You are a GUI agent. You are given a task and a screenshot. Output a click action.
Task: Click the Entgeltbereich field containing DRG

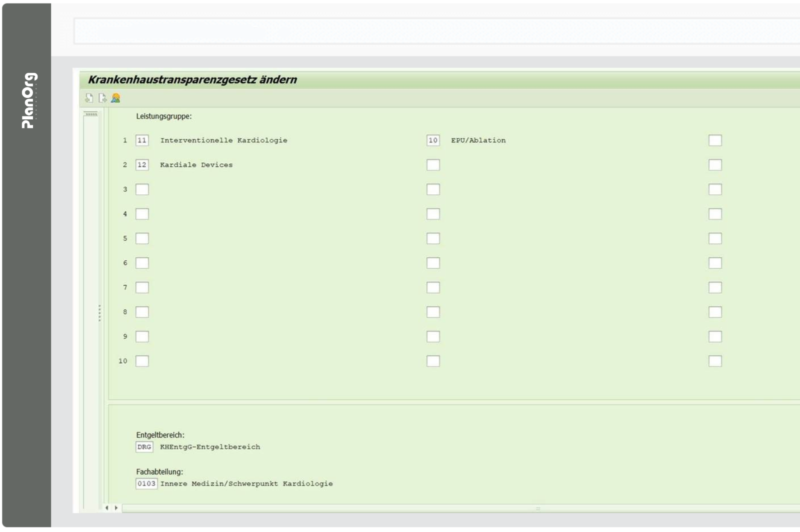[x=144, y=447]
